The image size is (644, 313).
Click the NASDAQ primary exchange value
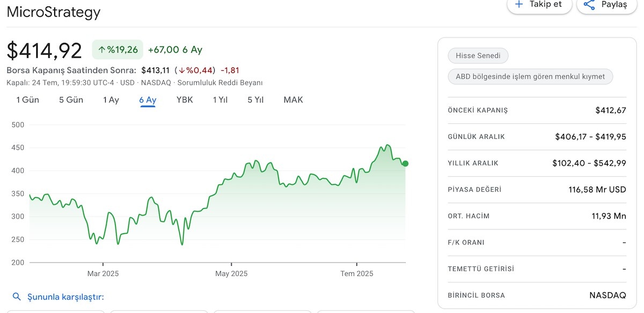[608, 295]
